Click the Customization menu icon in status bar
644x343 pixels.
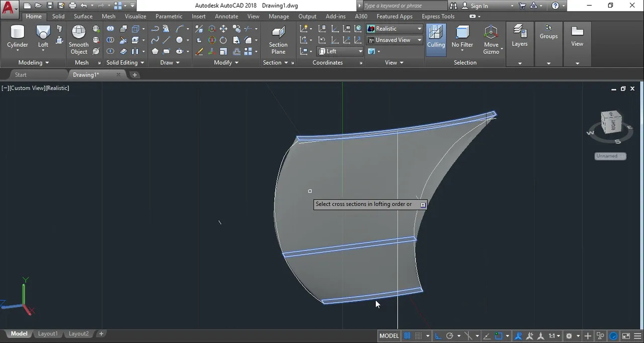tap(638, 336)
